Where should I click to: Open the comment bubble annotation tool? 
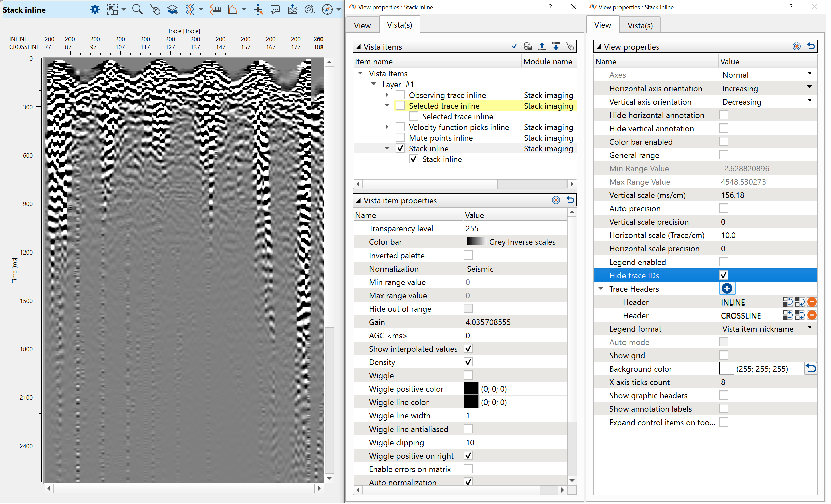275,9
